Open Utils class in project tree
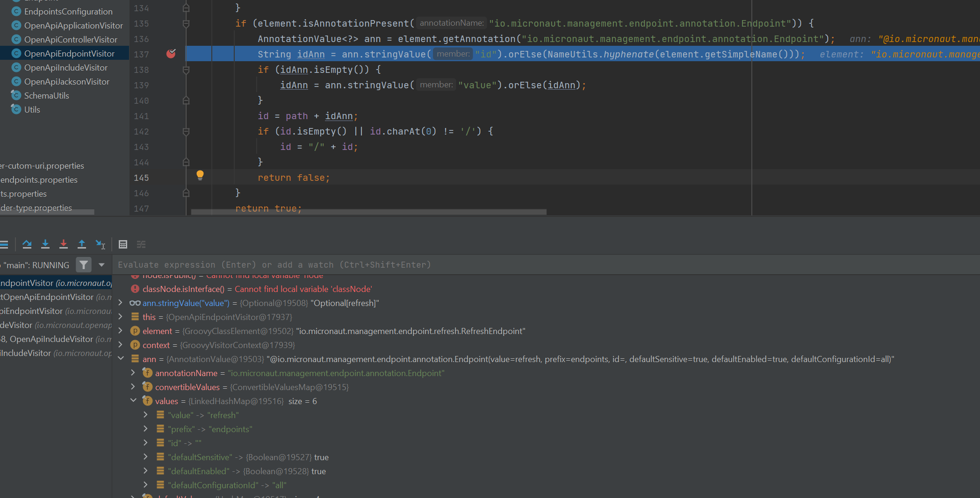Viewport: 980px width, 498px height. (x=32, y=110)
